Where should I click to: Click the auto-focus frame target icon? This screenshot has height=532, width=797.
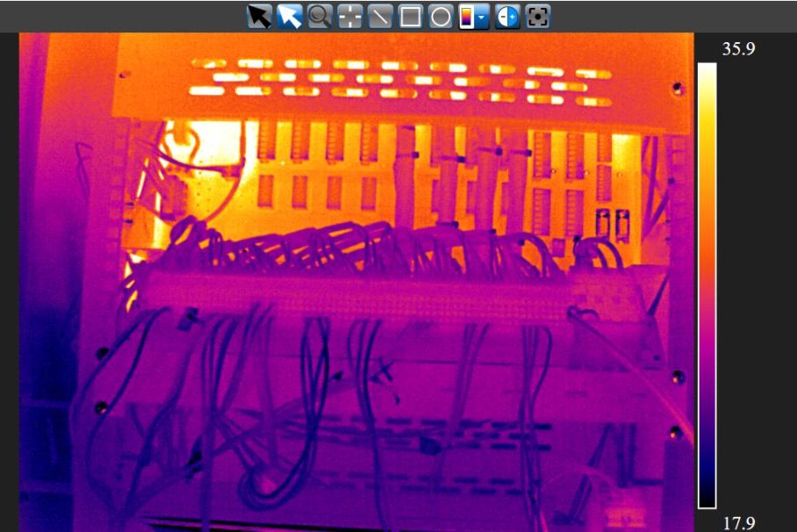(x=537, y=17)
